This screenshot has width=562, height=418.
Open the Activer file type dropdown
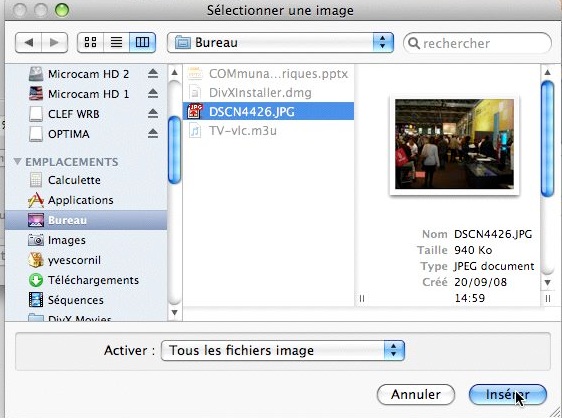coord(283,350)
